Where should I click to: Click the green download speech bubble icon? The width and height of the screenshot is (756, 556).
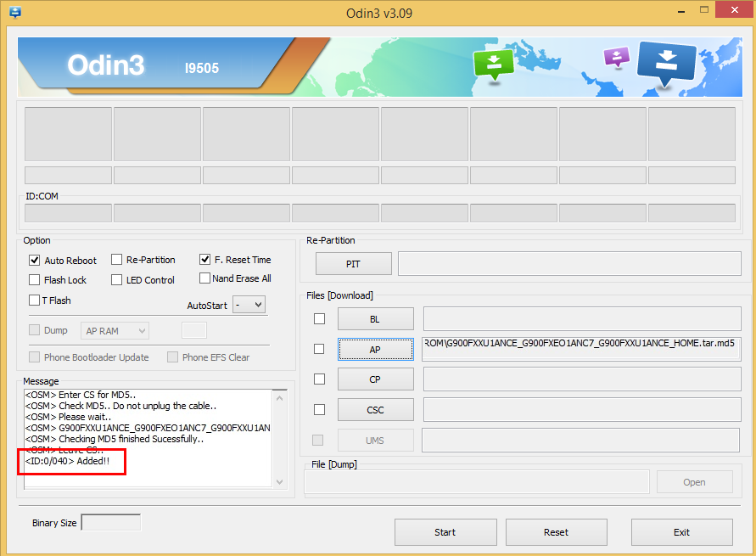pos(494,65)
